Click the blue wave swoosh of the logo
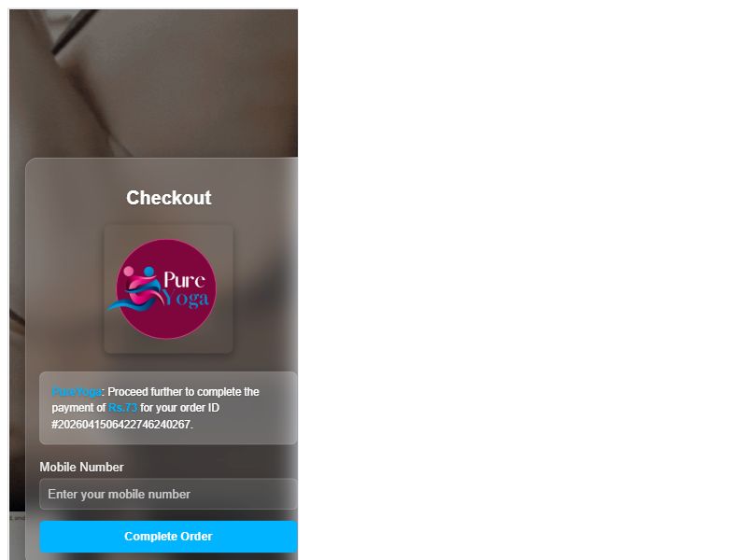Screen dimensions: 747x560 click(x=133, y=304)
